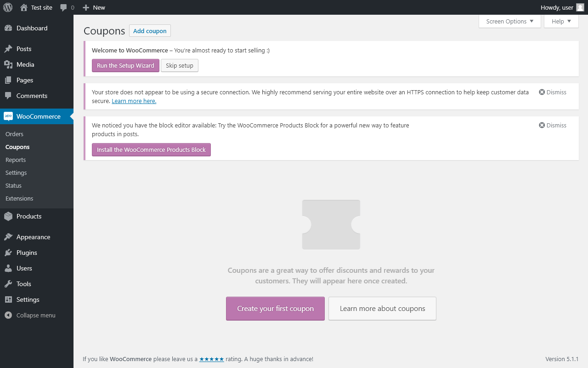The height and width of the screenshot is (368, 588).
Task: Click the Collapse menu arrow icon
Action: pos(8,315)
